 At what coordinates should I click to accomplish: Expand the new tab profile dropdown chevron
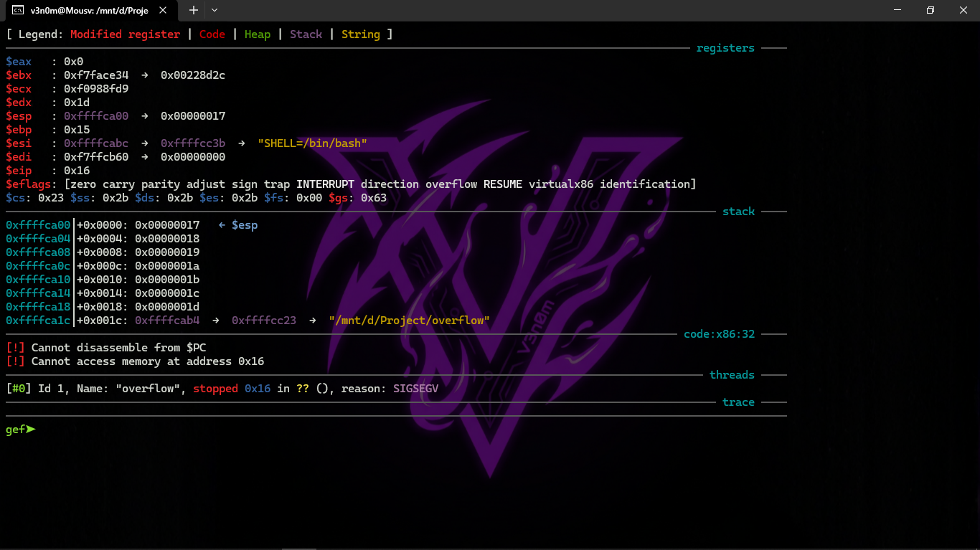point(215,10)
